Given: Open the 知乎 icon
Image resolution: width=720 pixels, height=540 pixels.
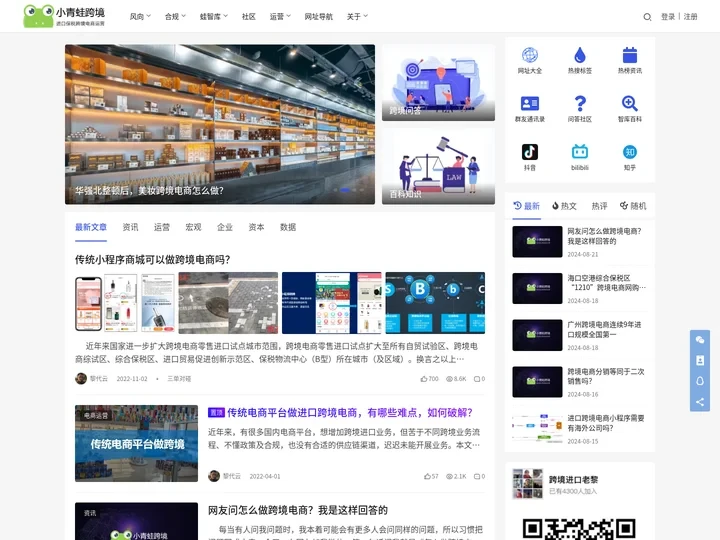Looking at the screenshot, I should pyautogui.click(x=630, y=152).
